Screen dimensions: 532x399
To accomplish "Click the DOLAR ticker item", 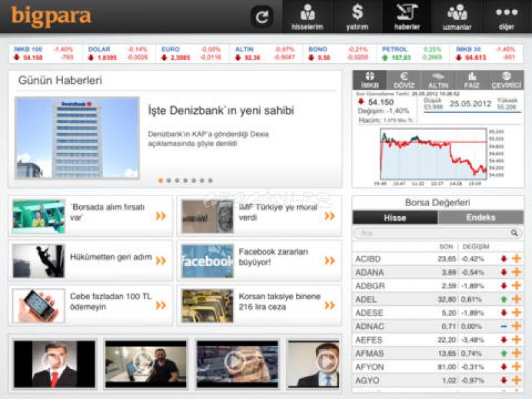I will pos(119,53).
